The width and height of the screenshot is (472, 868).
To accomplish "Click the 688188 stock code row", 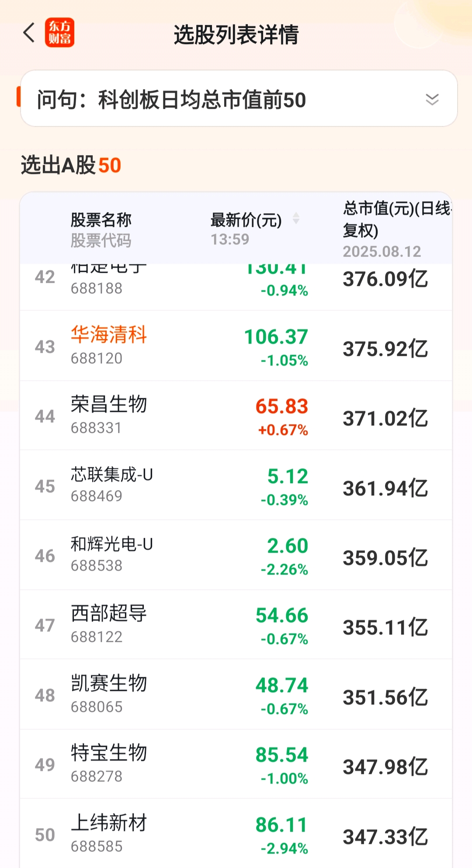I will tap(236, 287).
